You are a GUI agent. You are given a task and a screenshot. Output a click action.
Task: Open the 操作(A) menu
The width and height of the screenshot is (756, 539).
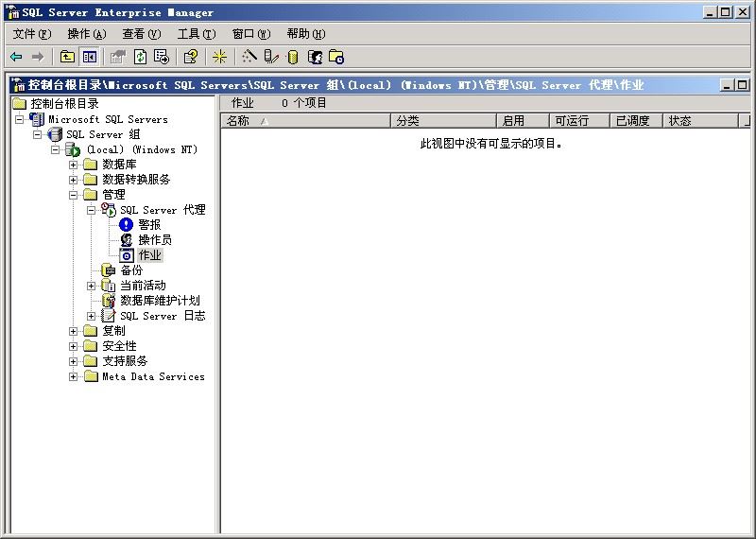(87, 34)
